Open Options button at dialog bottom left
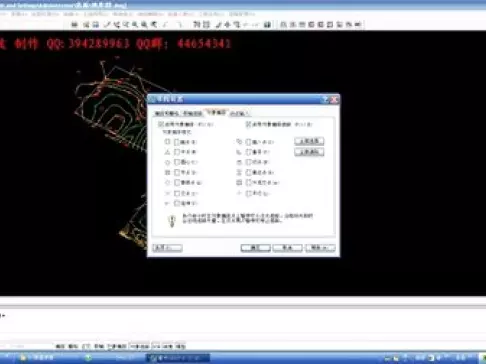486x364 pixels. 167,248
